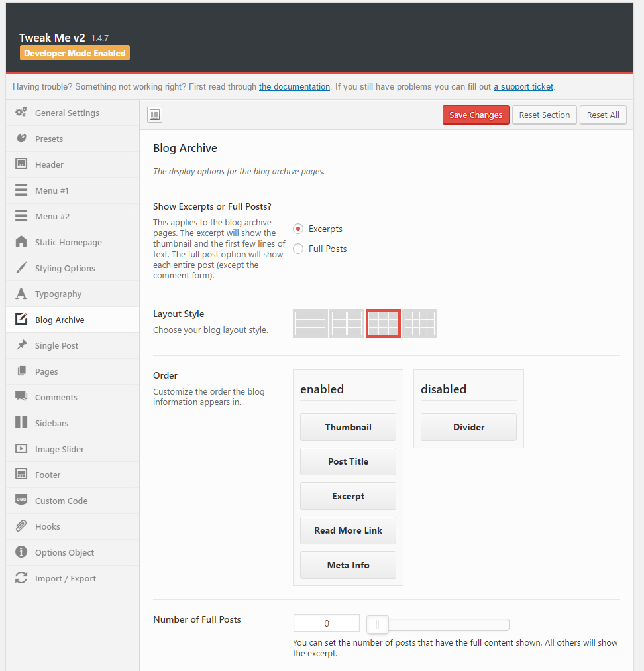644x671 pixels.
Task: Choose the two-column layout style
Action: click(x=347, y=324)
